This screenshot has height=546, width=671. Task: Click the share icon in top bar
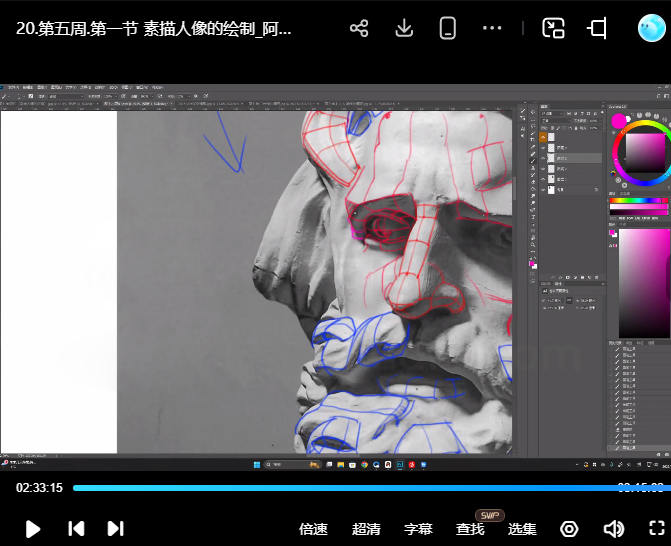(x=359, y=28)
